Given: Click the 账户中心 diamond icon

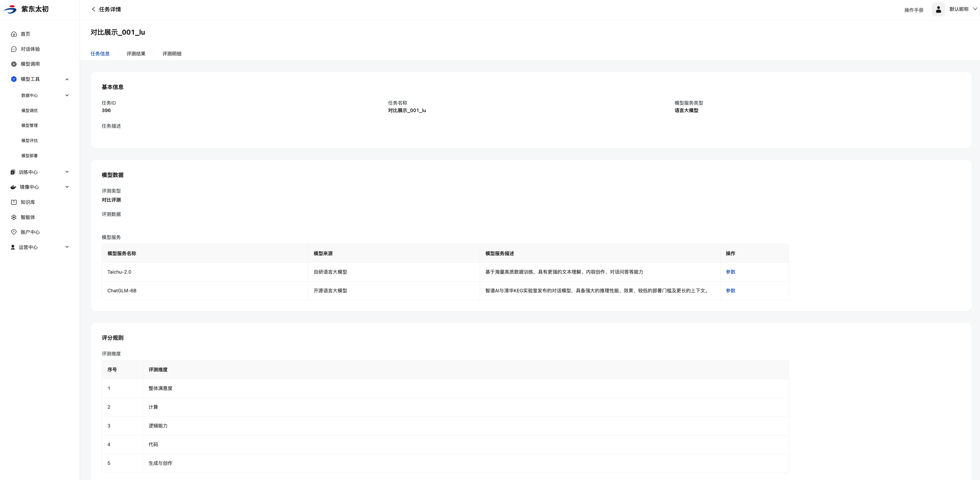Looking at the screenshot, I should [14, 232].
